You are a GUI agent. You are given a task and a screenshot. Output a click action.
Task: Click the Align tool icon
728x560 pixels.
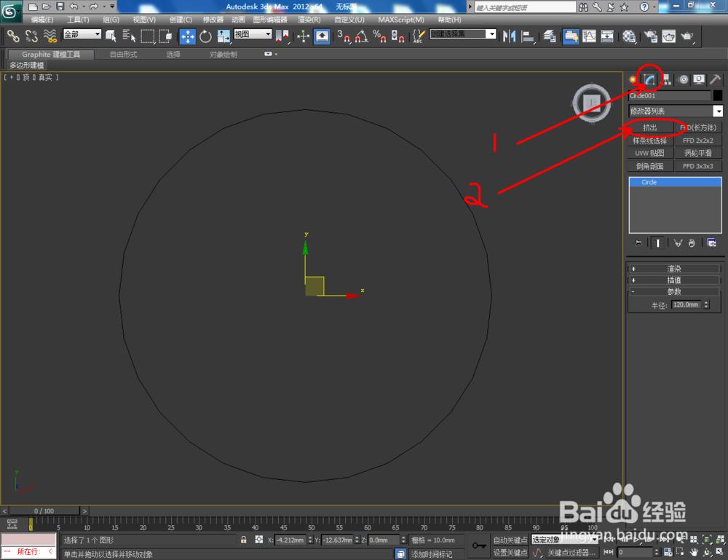[527, 36]
